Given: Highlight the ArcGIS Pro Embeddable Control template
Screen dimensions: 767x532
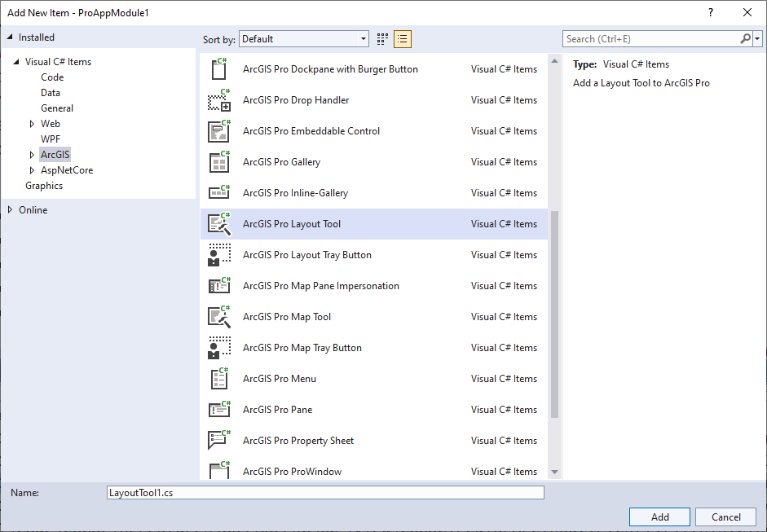Looking at the screenshot, I should pos(218,130).
